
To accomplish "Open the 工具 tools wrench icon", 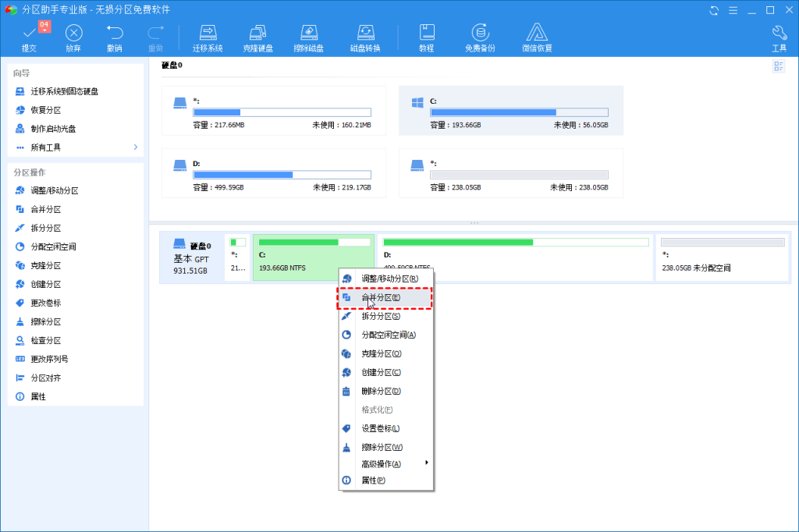I will coord(779,38).
